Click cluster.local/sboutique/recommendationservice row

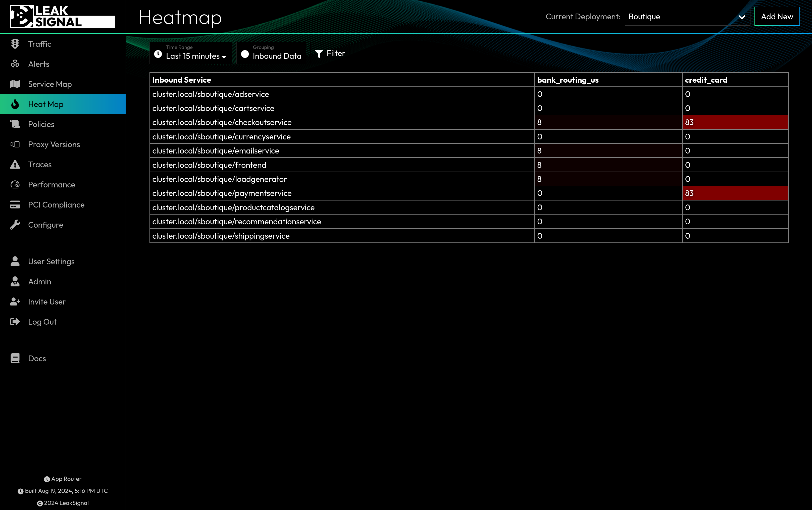click(x=469, y=222)
